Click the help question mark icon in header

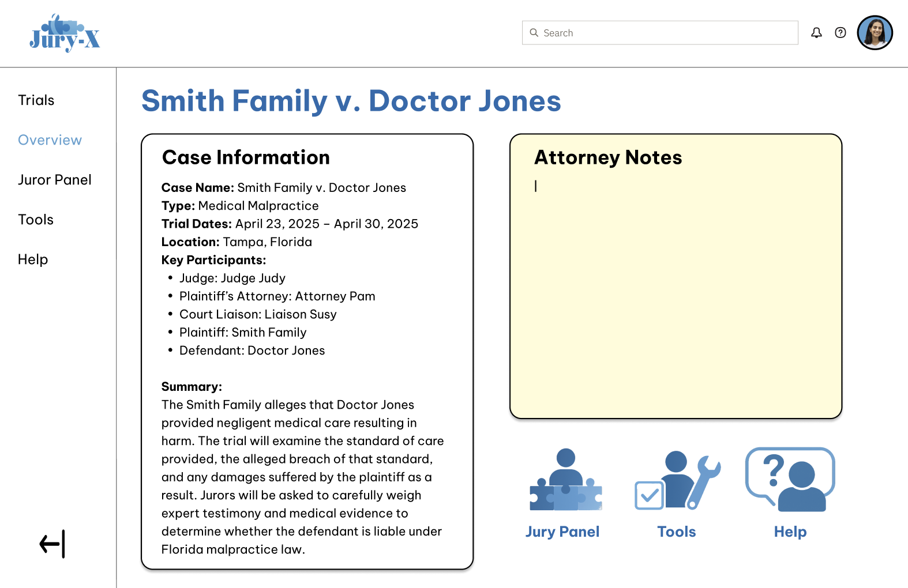pyautogui.click(x=841, y=33)
